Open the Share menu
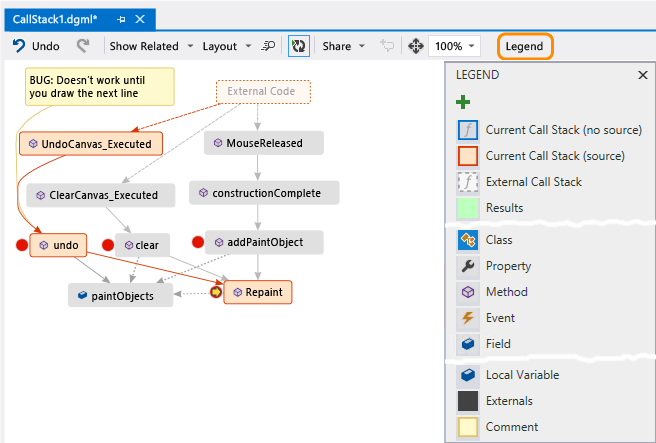Image resolution: width=656 pixels, height=443 pixels. 342,46
